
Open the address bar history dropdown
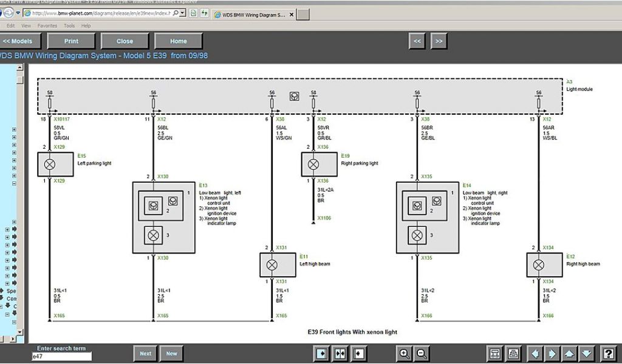click(x=183, y=13)
